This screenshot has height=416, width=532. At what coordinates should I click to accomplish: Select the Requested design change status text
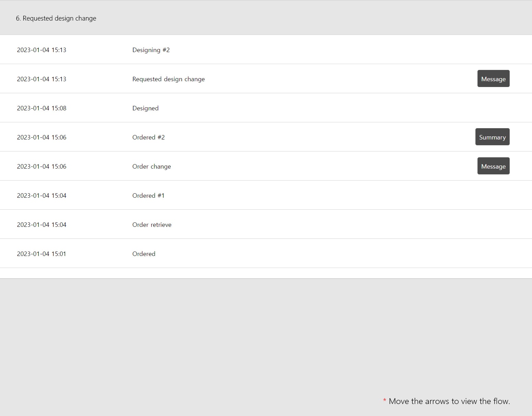[168, 79]
